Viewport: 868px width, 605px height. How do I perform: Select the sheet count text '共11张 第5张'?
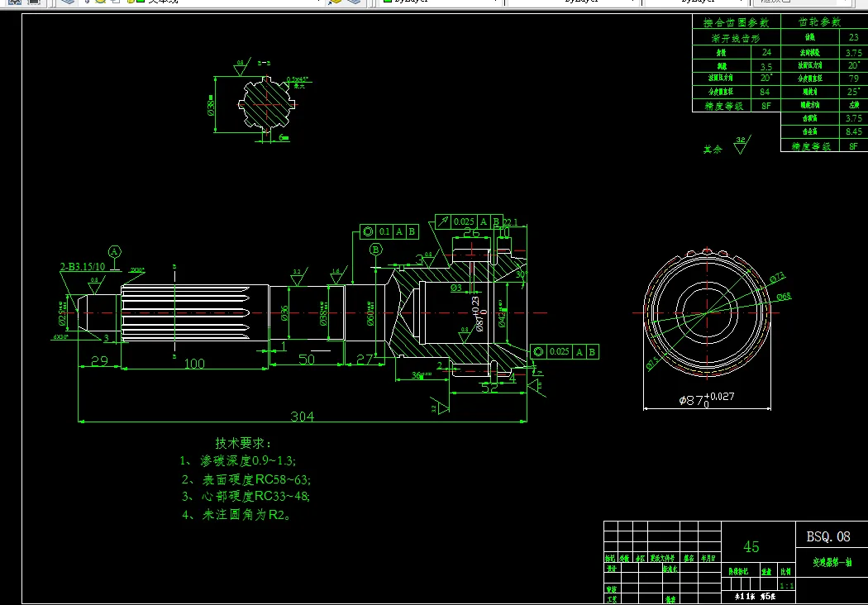click(x=756, y=597)
